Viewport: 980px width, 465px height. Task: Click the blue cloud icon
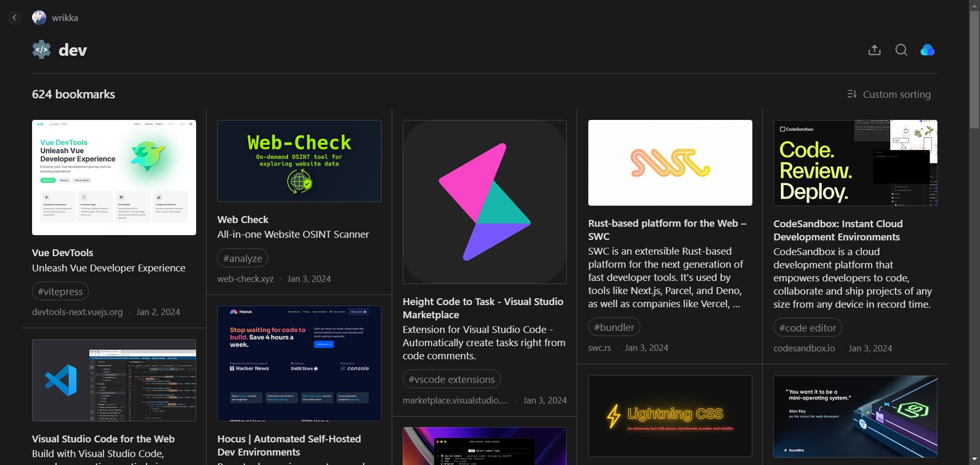(x=927, y=50)
